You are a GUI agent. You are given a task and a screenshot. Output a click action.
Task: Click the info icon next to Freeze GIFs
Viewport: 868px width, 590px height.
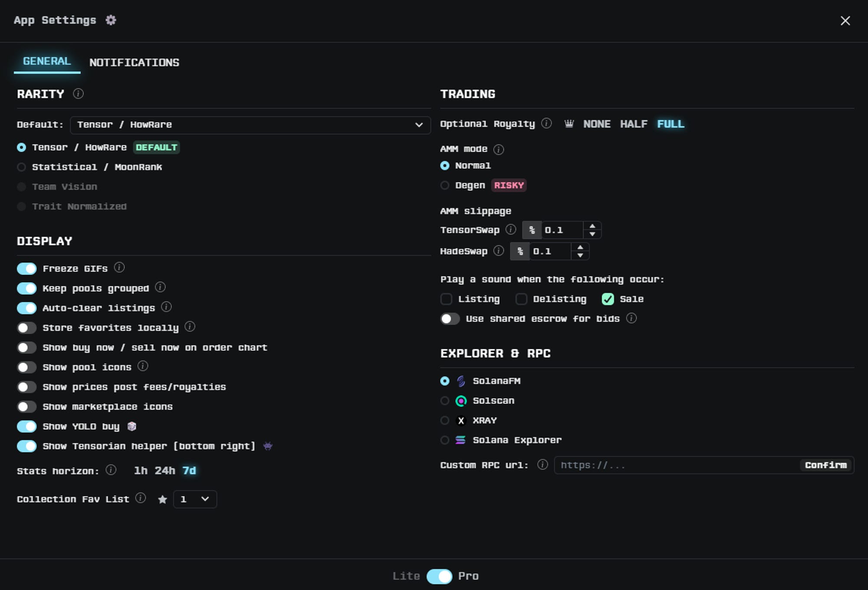[119, 268]
